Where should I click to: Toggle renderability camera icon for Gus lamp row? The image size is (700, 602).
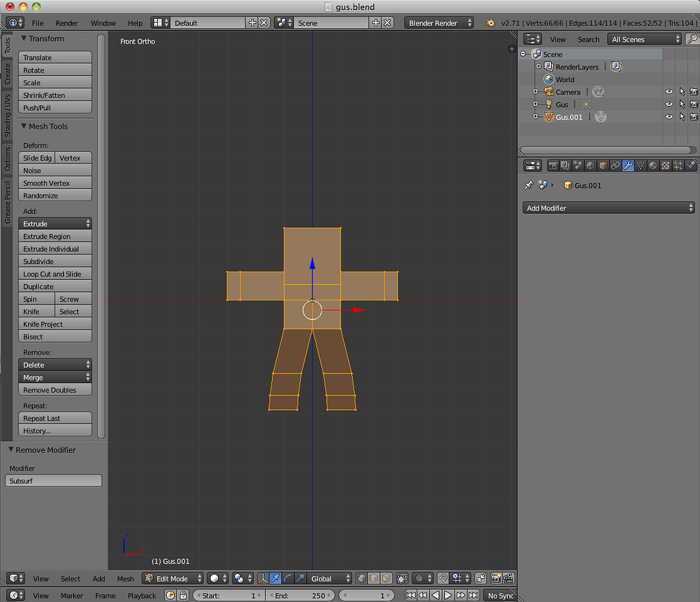pos(694,104)
